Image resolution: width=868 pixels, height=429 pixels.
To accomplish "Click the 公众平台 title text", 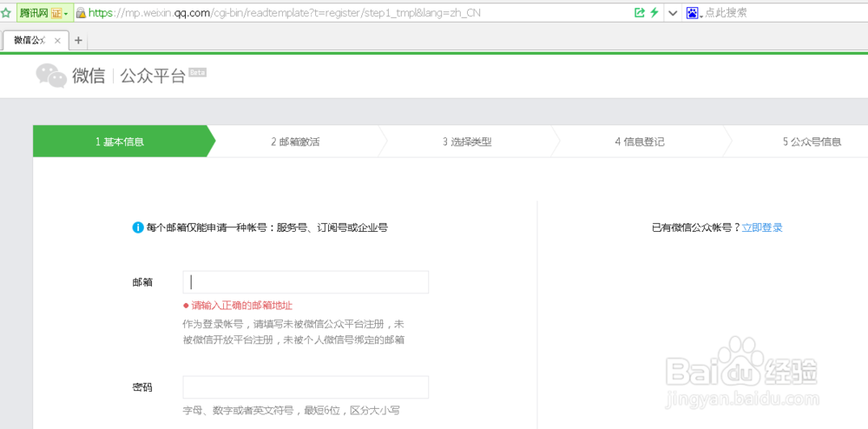I will [152, 76].
